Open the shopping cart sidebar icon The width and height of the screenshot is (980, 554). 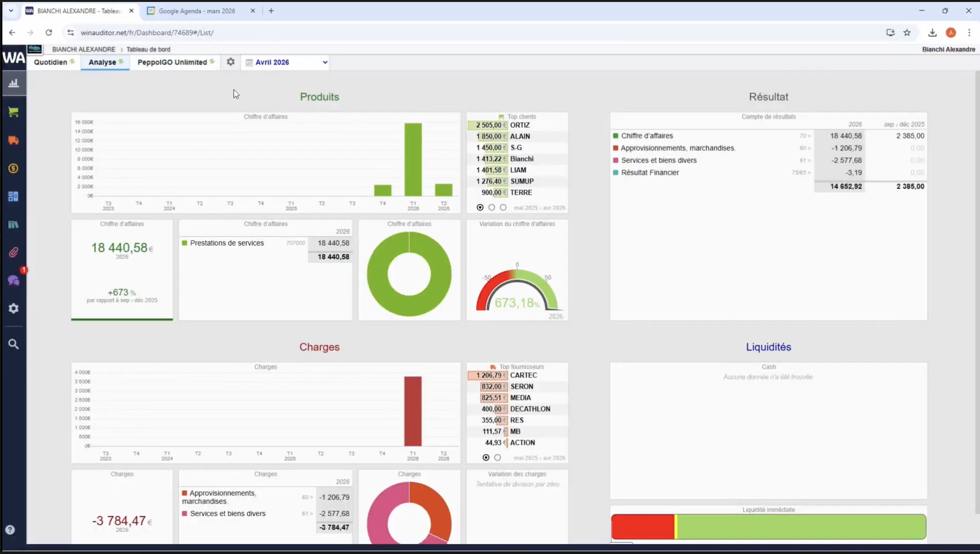point(13,112)
